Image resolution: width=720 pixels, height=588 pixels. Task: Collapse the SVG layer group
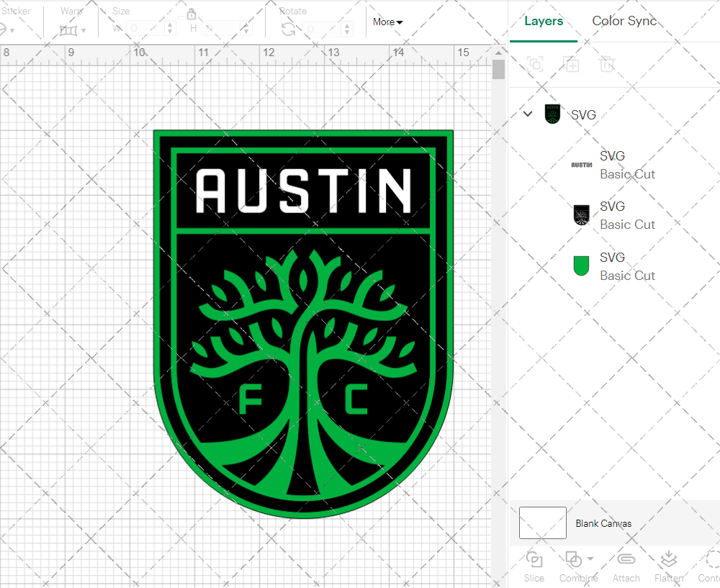pos(527,114)
